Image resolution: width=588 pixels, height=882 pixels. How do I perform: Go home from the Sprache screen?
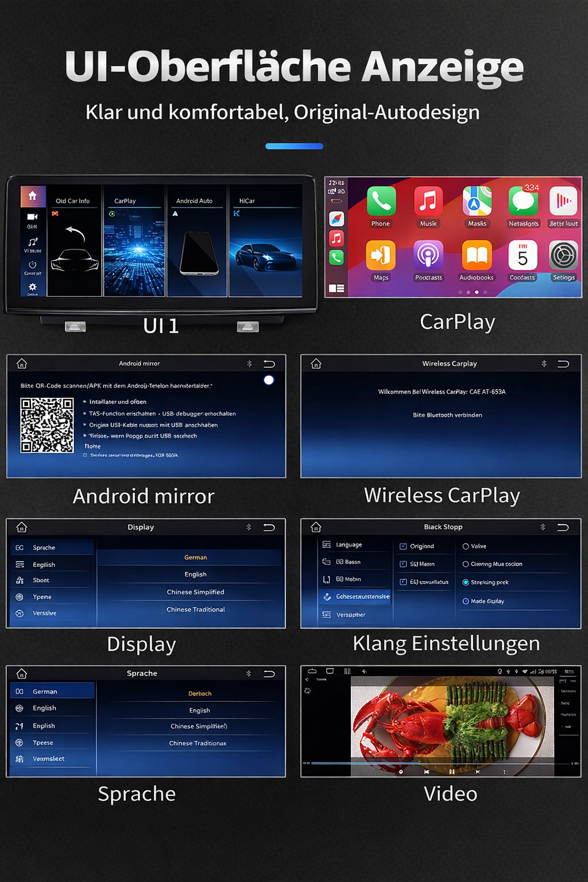[x=22, y=674]
